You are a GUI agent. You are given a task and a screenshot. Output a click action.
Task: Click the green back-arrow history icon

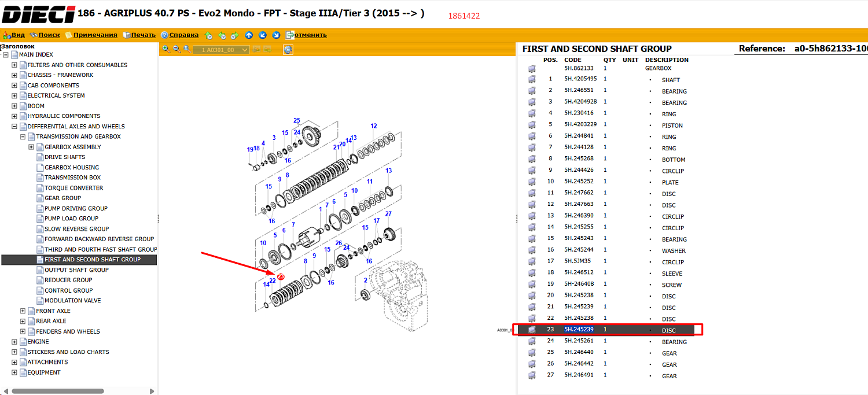[222, 35]
